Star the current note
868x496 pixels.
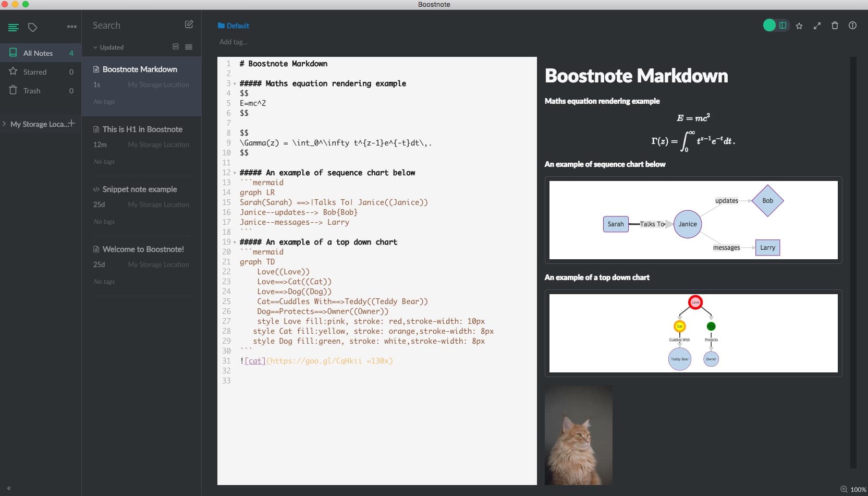pos(799,26)
